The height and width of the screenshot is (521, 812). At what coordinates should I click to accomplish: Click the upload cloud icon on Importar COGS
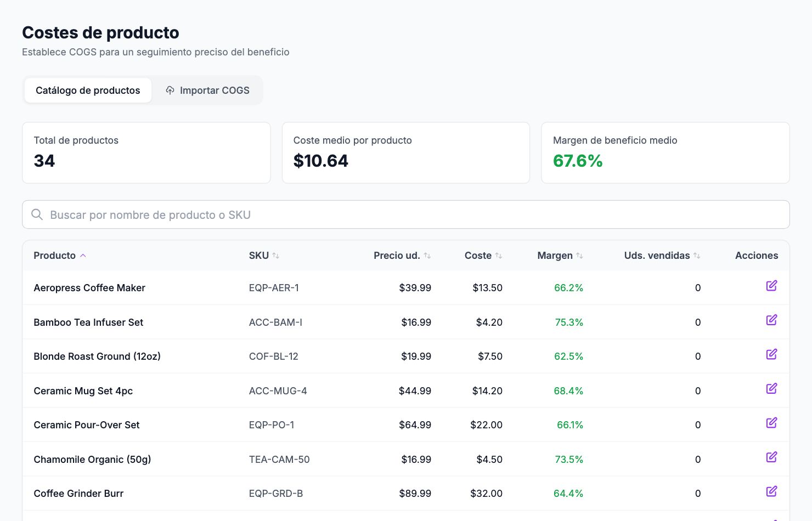click(170, 90)
